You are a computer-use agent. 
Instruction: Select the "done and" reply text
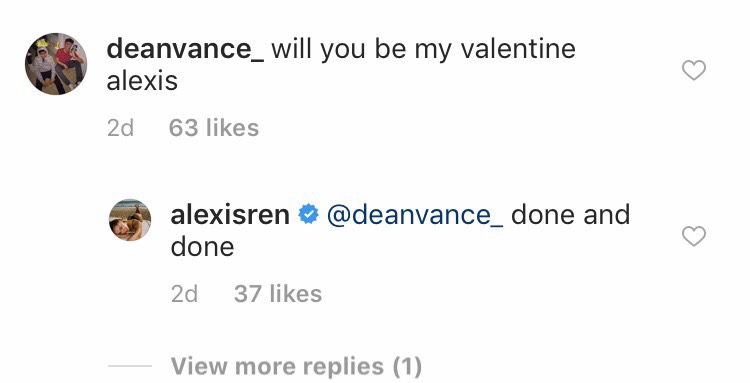tap(571, 214)
